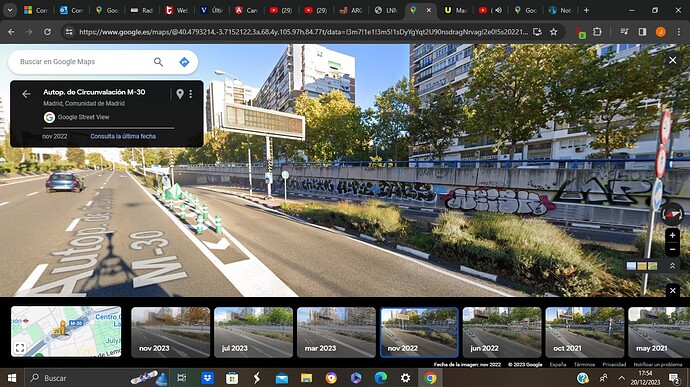Viewport: 690px width, 387px height.
Task: Open Microsoft Edge from the taskbar
Action: tap(381, 378)
